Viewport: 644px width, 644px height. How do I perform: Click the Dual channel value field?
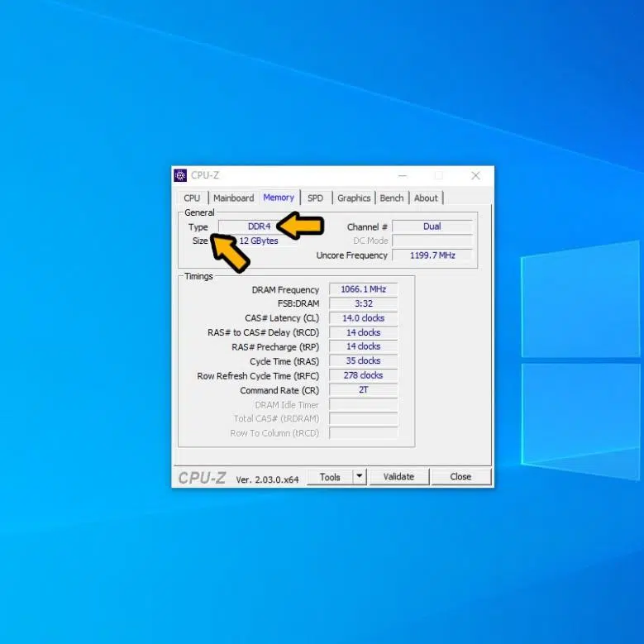coord(432,227)
